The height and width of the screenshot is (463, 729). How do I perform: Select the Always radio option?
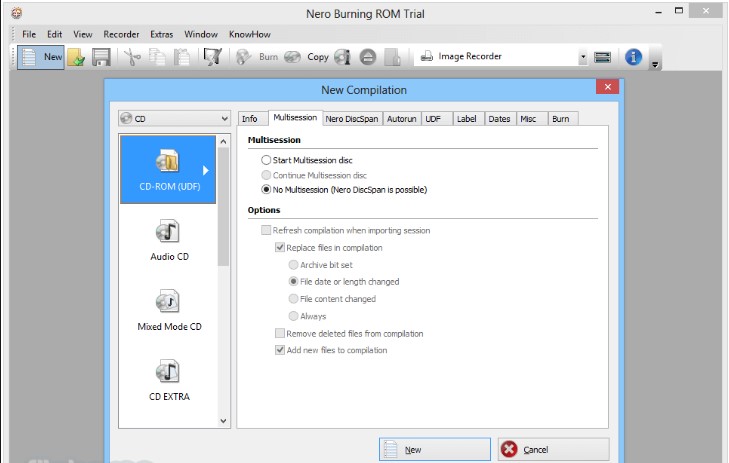[x=307, y=316]
